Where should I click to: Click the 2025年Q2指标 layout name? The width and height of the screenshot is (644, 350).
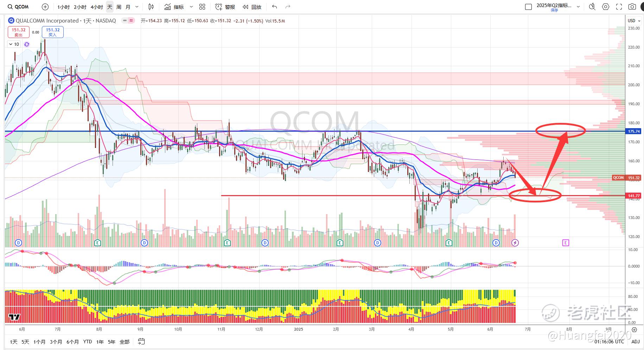[554, 5]
